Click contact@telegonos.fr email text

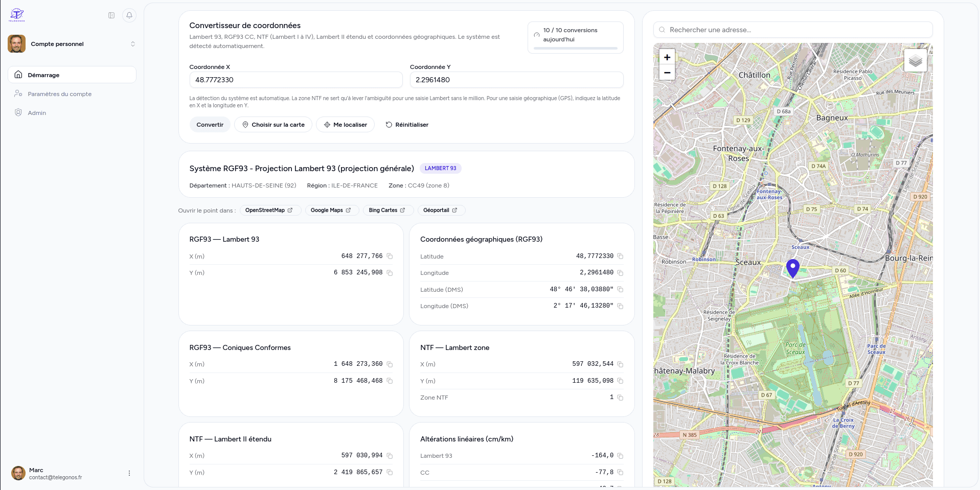pos(55,477)
